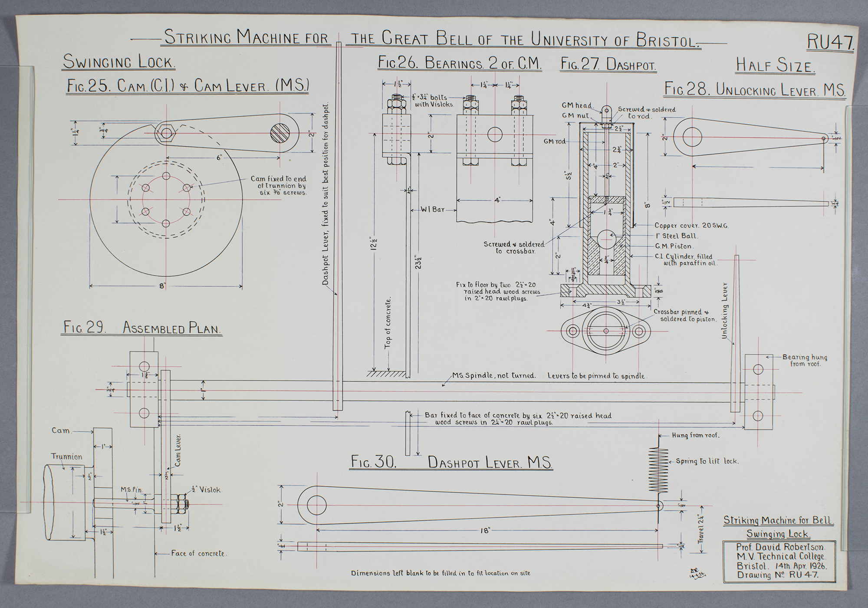Image resolution: width=868 pixels, height=608 pixels.
Task: Click the 'Fig. 25. Cam (C.I.) & Cam Lever' heading
Action: click(x=187, y=86)
